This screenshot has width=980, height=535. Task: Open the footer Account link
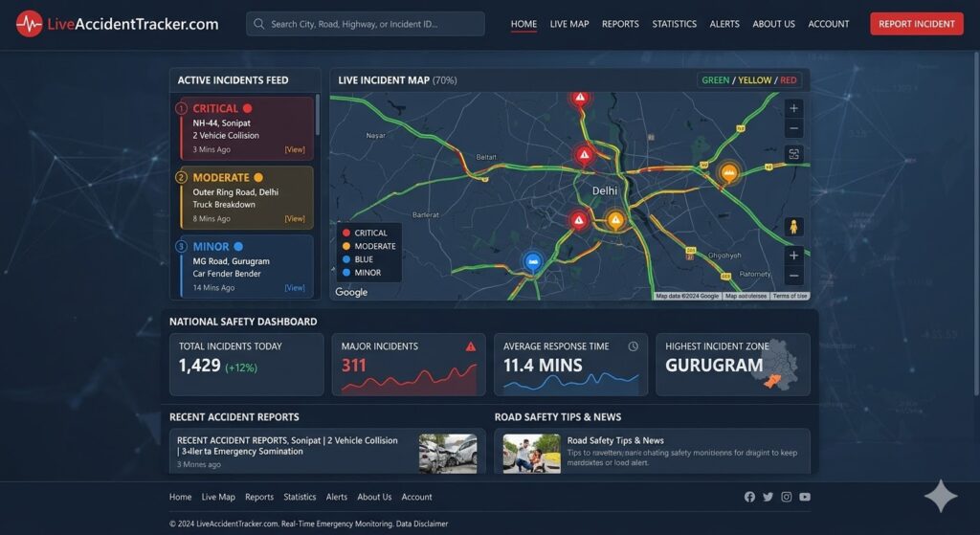coord(416,497)
